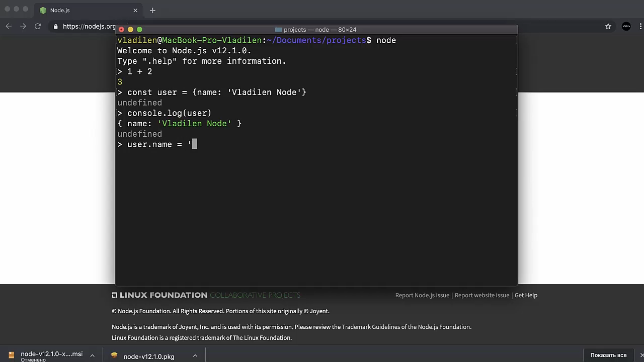Bookmark the page with the star icon
This screenshot has width=644, height=362.
608,26
